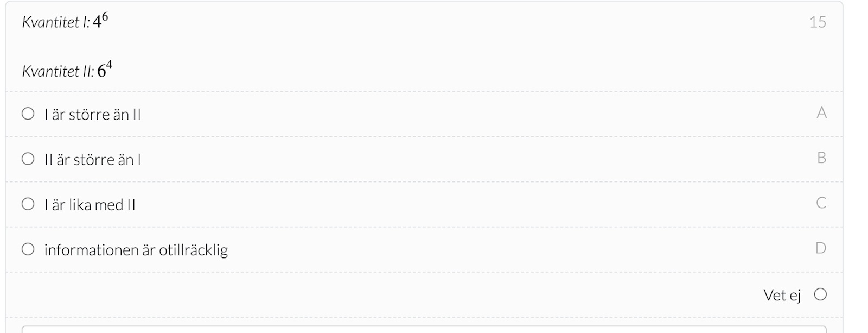Click the answer text "I är större än II"
The image size is (868, 333).
click(x=92, y=115)
